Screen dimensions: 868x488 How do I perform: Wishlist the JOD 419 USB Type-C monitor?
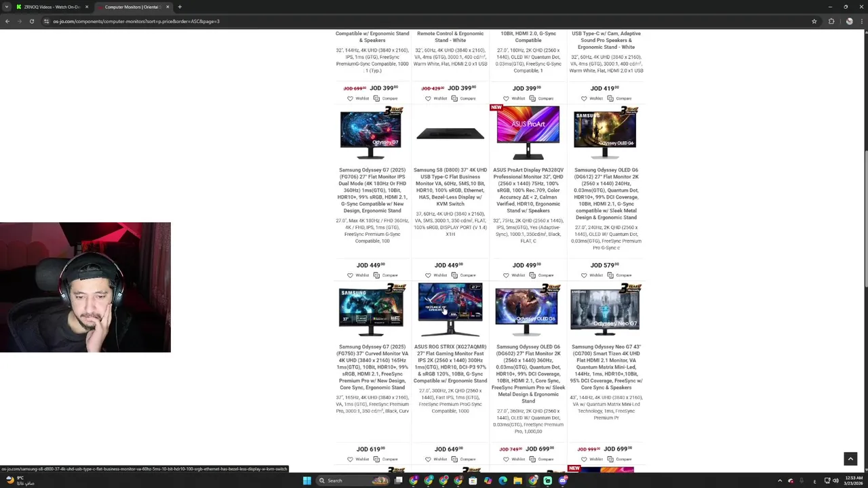[592, 98]
